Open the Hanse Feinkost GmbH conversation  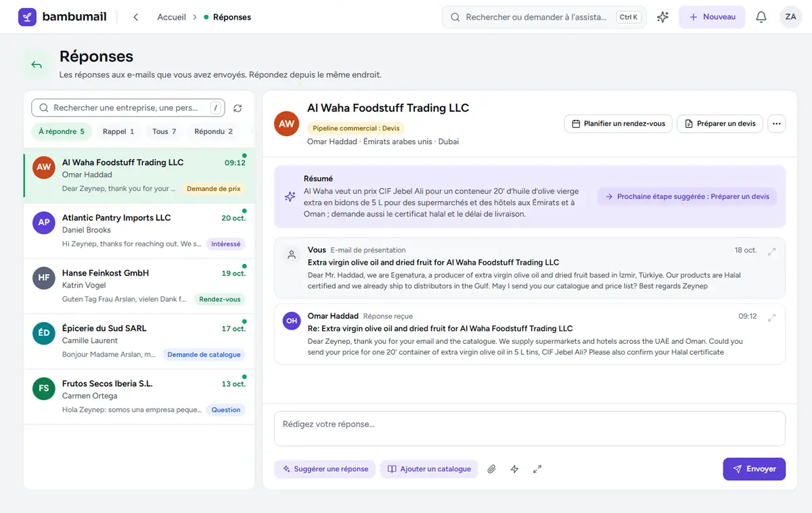(139, 286)
